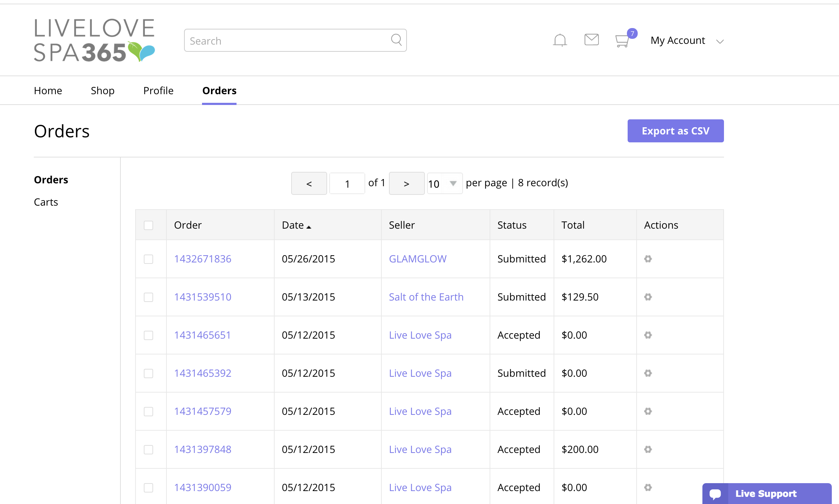The width and height of the screenshot is (839, 504).
Task: Open actions gear for order 1431397848
Action: point(648,449)
